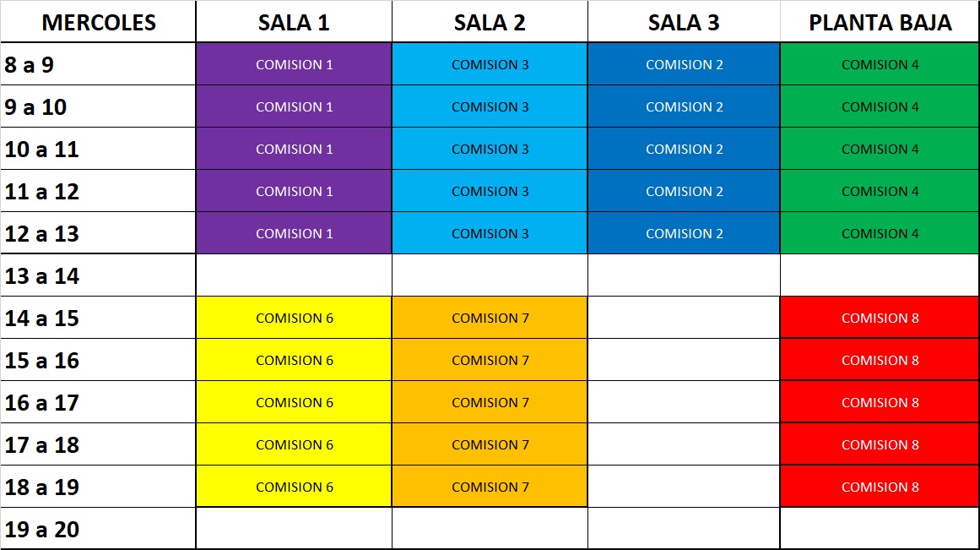Screen dimensions: 980x550
Task: Click green COMISION 4 cell at 9 a 10
Action: coord(880,107)
